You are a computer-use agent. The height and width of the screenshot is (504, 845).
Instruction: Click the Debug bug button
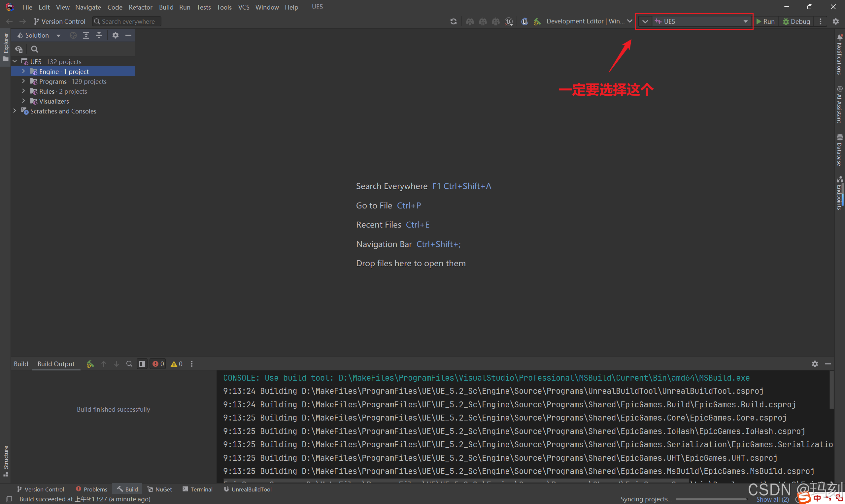coord(796,21)
